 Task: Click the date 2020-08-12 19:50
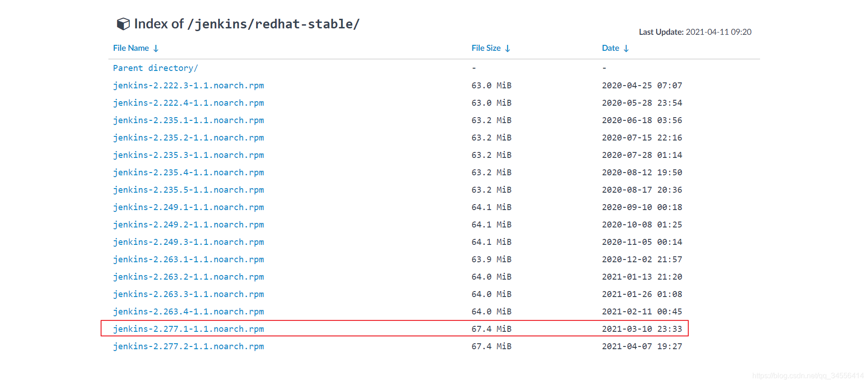click(x=642, y=173)
